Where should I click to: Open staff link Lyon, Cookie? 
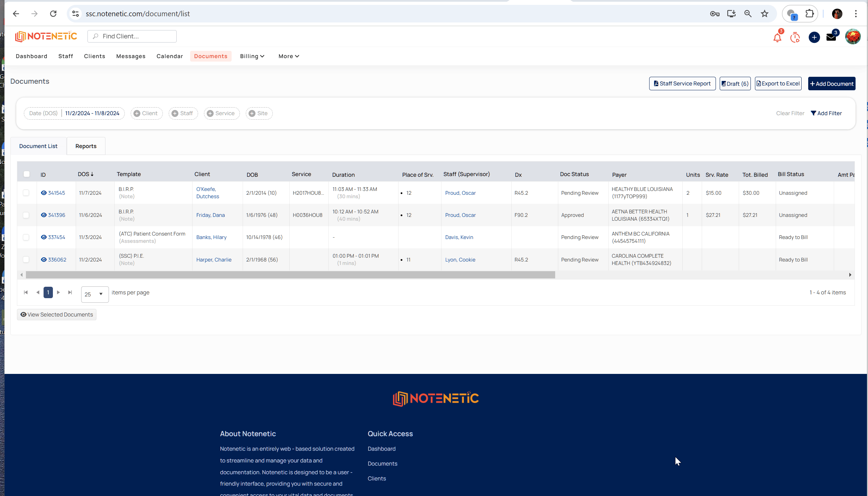coord(460,260)
